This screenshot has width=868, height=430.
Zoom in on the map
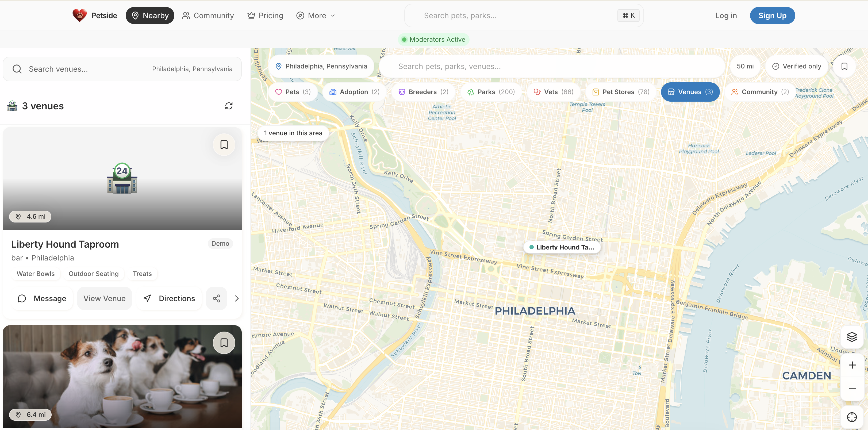tap(852, 365)
